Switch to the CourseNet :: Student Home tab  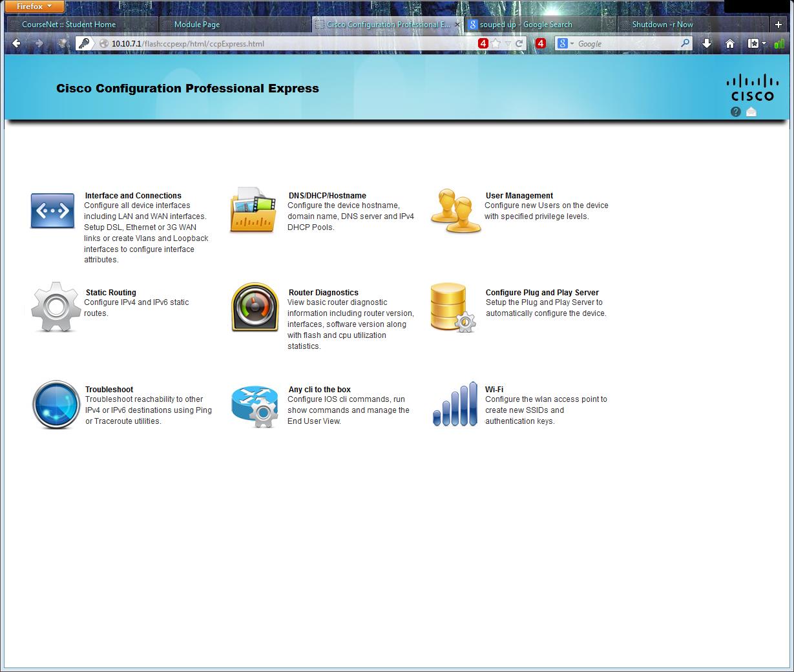pos(81,25)
